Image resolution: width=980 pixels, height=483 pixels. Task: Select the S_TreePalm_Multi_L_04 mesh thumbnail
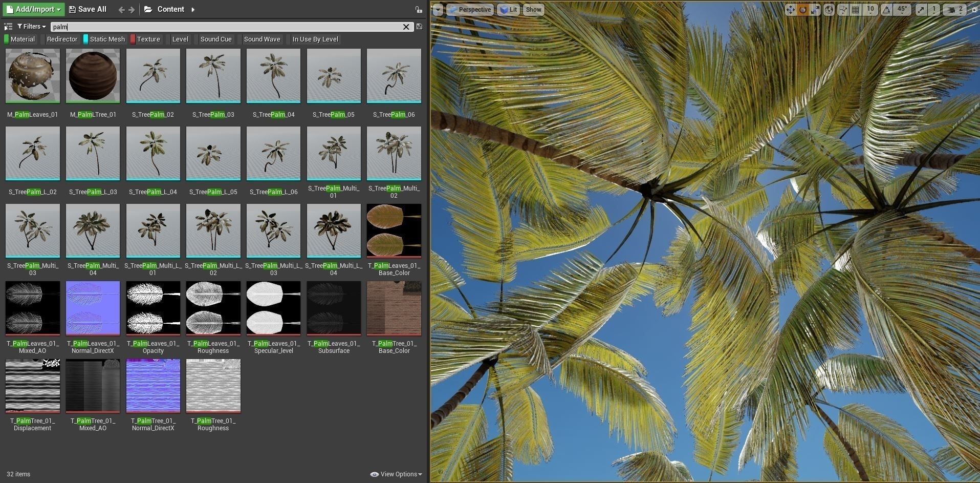click(334, 230)
